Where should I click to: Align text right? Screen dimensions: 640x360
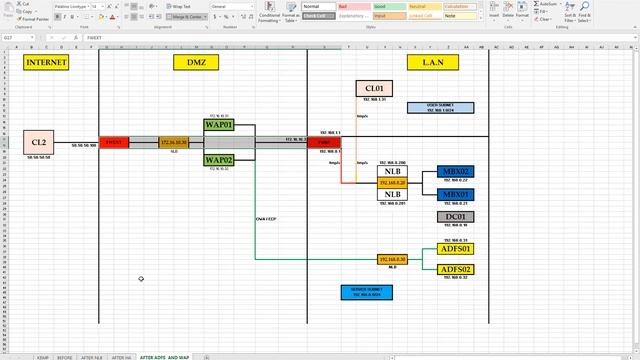click(x=141, y=17)
